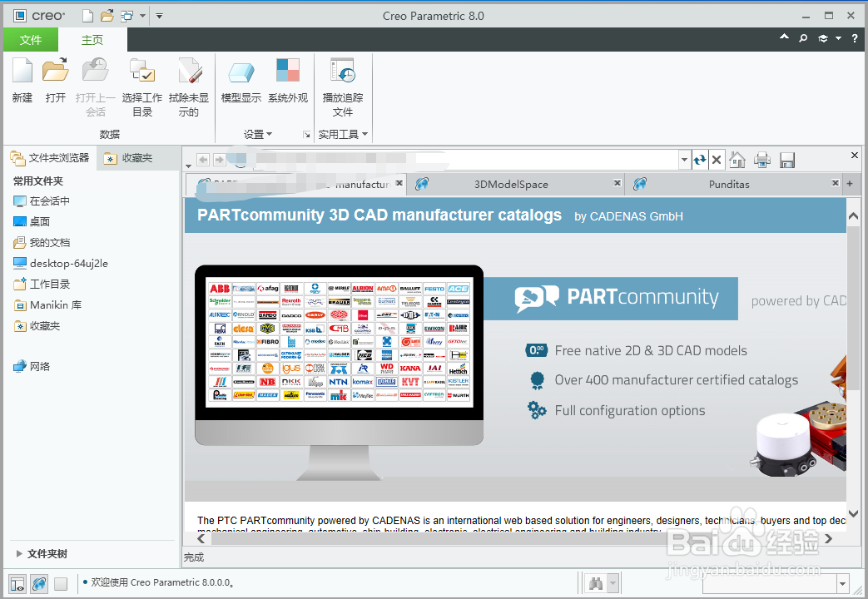Click the manufacturer logos monitor image
Viewport: 868px width, 599px height.
(339, 372)
